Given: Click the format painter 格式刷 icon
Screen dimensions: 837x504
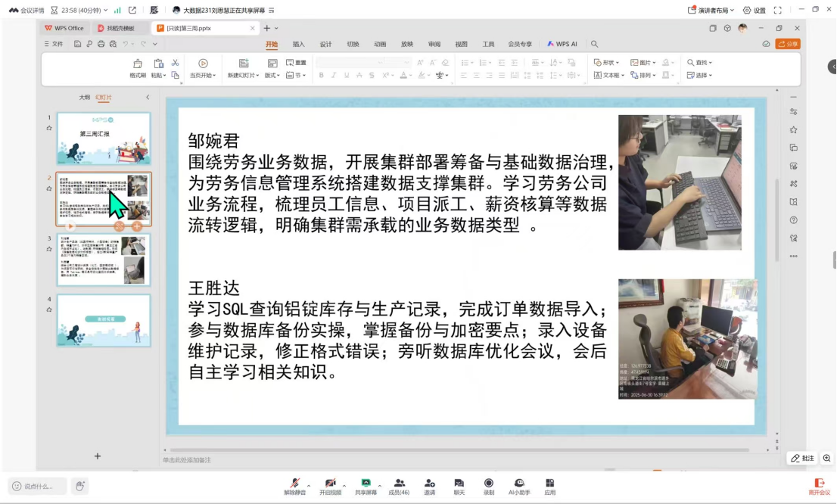Looking at the screenshot, I should (138, 67).
